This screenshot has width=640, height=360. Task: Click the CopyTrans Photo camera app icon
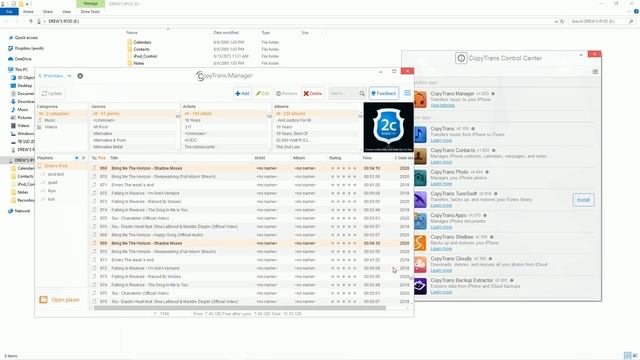pyautogui.click(x=420, y=178)
